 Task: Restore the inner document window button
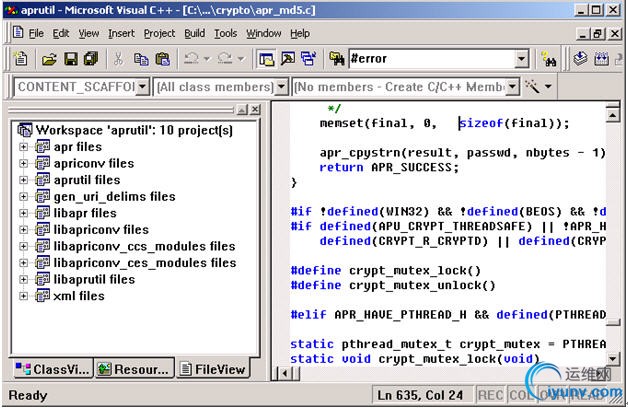pyautogui.click(x=598, y=34)
